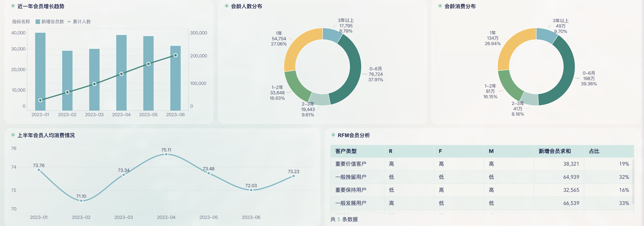Toggle the 累计人数 legend item
The width and height of the screenshot is (644, 226).
coord(81,22)
